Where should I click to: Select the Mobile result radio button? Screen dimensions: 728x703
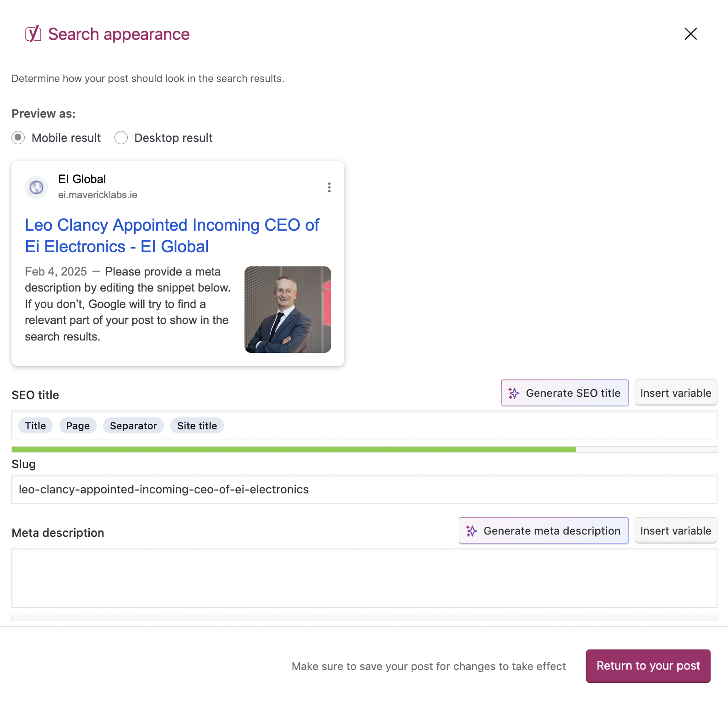pyautogui.click(x=18, y=138)
